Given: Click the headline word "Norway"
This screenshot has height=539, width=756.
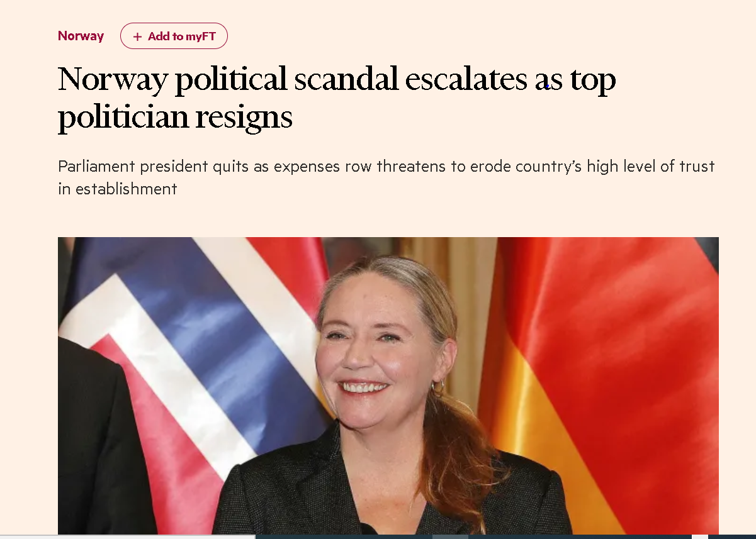Looking at the screenshot, I should tap(113, 80).
